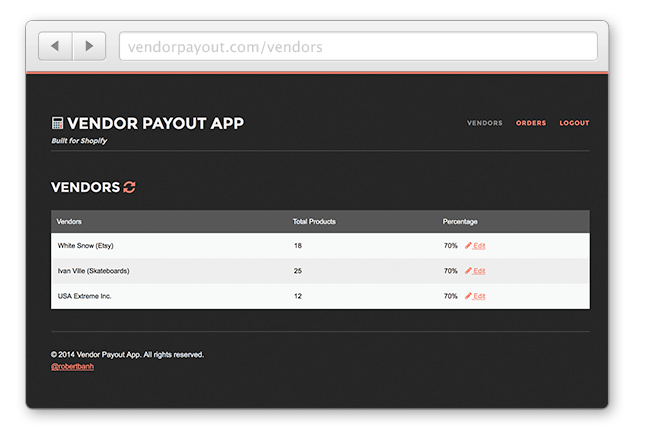This screenshot has height=432, width=645.
Task: Open the @robertbanh footer link
Action: tap(72, 367)
